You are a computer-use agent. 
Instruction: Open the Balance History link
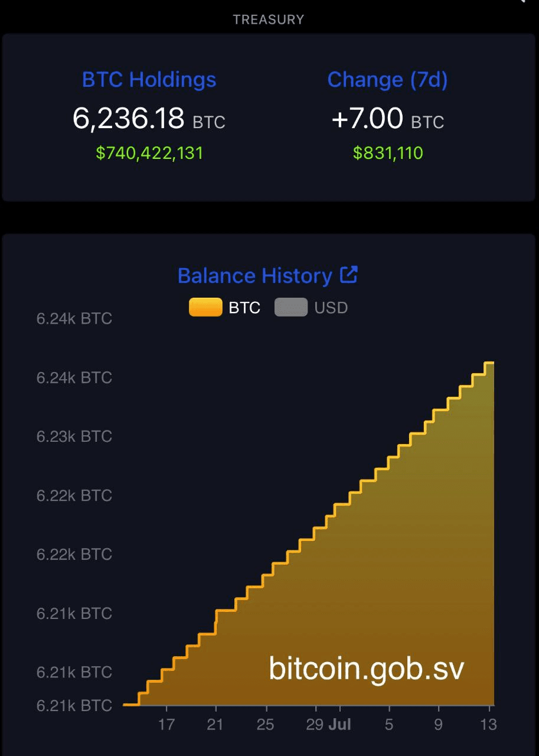(255, 276)
